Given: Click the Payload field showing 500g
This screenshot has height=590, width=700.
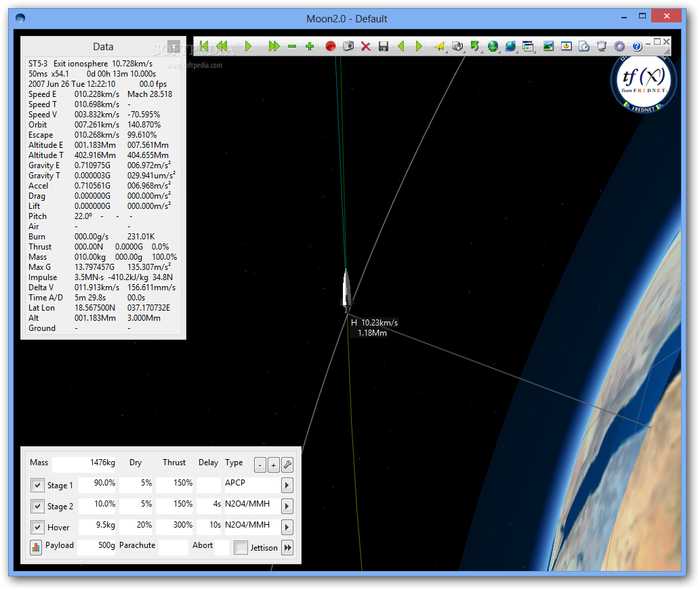Looking at the screenshot, I should click(x=96, y=547).
